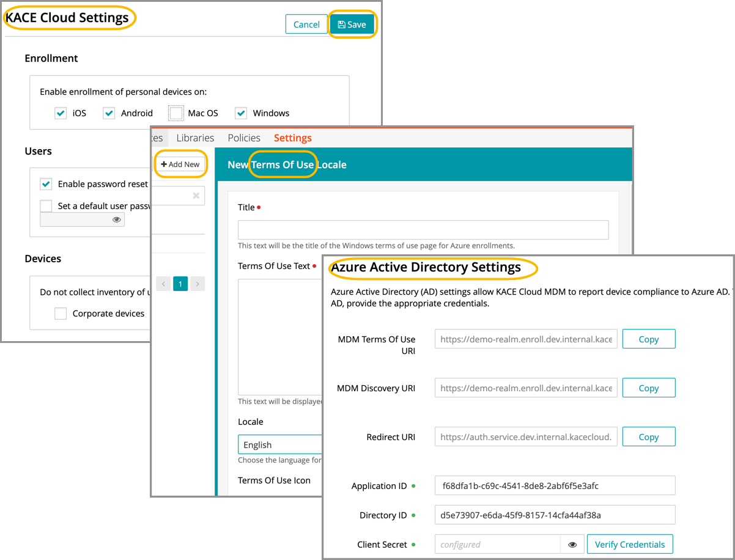Toggle the Windows enrollment checkbox
The width and height of the screenshot is (735, 560).
click(x=241, y=113)
